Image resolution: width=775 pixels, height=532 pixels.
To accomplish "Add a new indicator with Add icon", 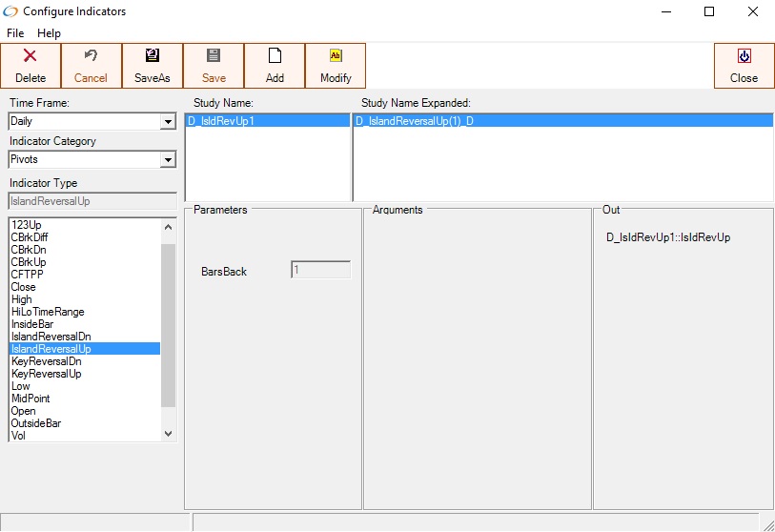I will tap(275, 56).
